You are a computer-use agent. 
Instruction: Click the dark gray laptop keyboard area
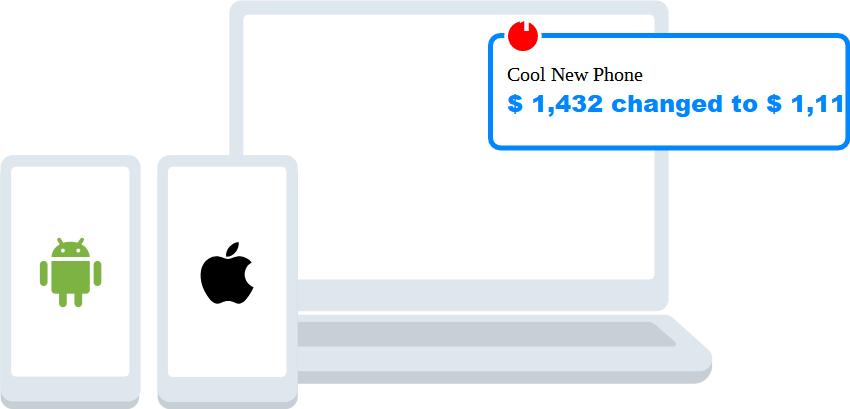click(x=485, y=334)
